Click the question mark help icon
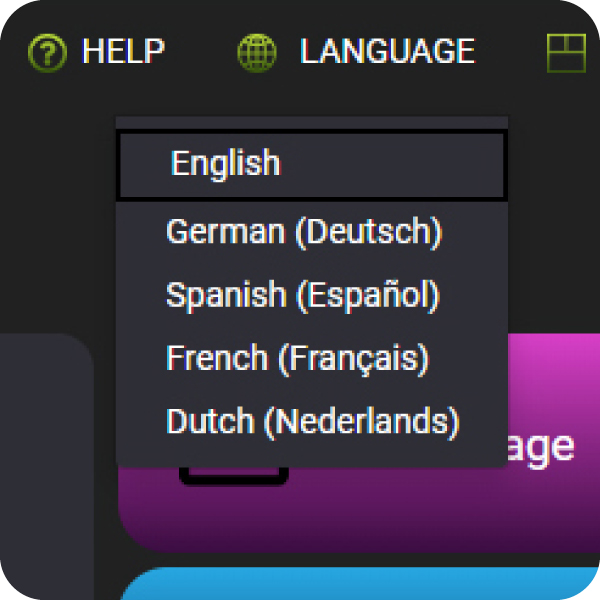This screenshot has height=600, width=600. click(x=46, y=52)
